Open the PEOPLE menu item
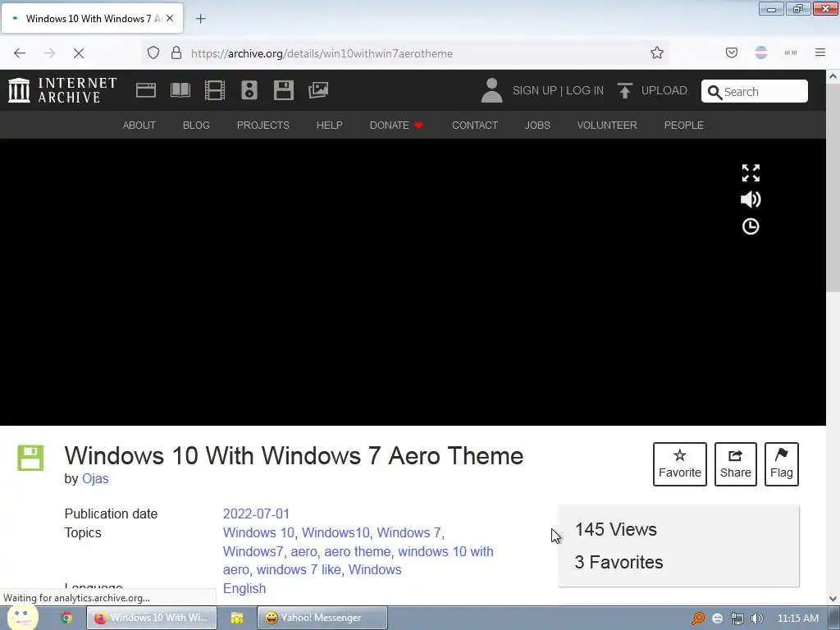 [684, 126]
